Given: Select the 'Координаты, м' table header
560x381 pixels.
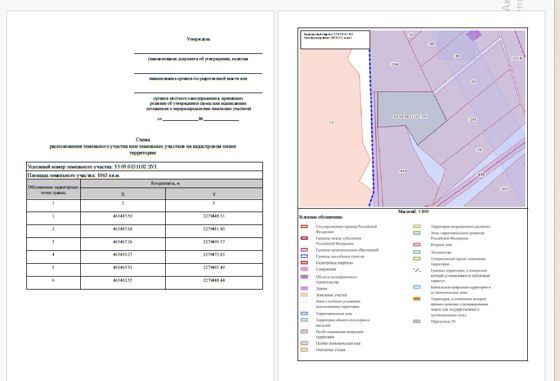Looking at the screenshot, I should (x=171, y=184).
